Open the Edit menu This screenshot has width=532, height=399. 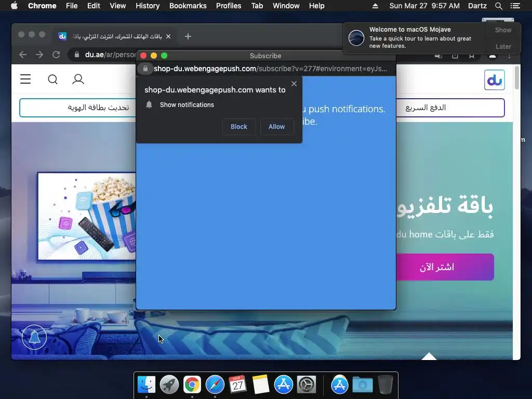tap(94, 6)
